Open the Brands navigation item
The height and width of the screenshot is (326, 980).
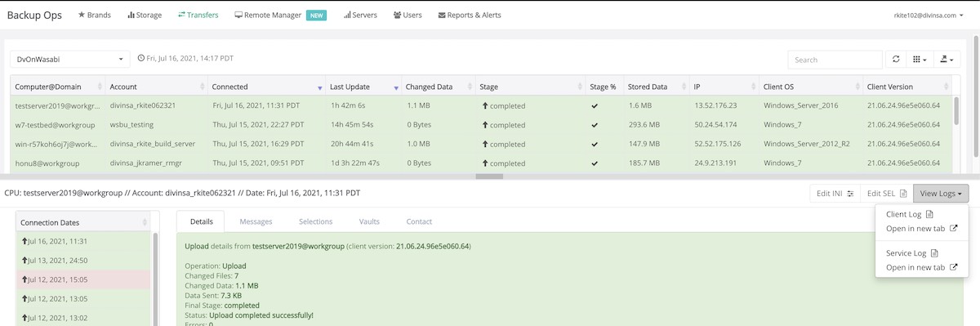point(94,15)
